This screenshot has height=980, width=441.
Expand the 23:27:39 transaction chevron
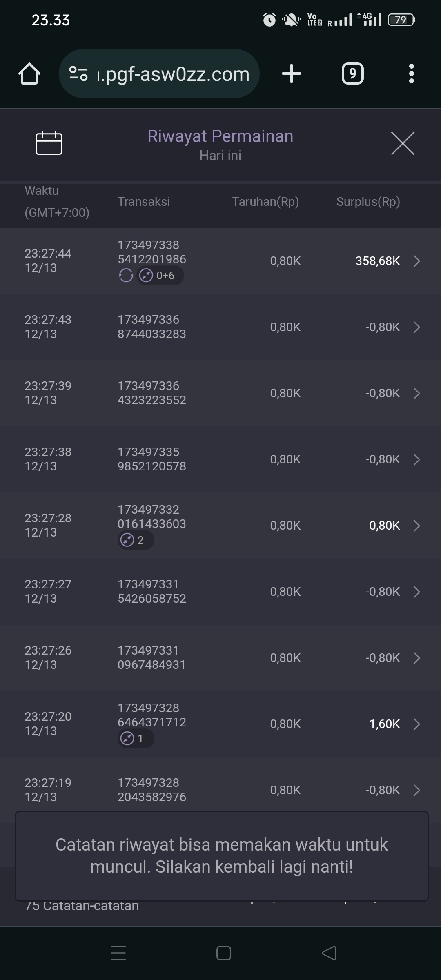point(416,393)
